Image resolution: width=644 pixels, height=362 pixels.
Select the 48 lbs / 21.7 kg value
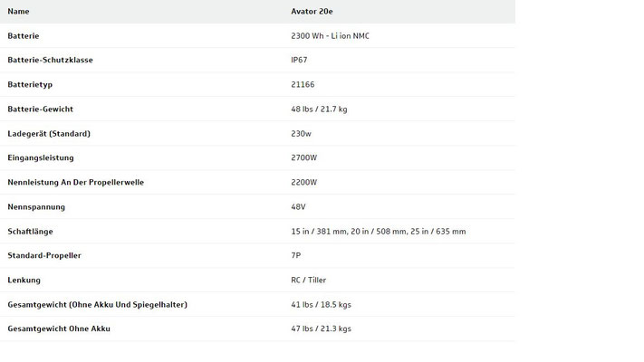319,110
